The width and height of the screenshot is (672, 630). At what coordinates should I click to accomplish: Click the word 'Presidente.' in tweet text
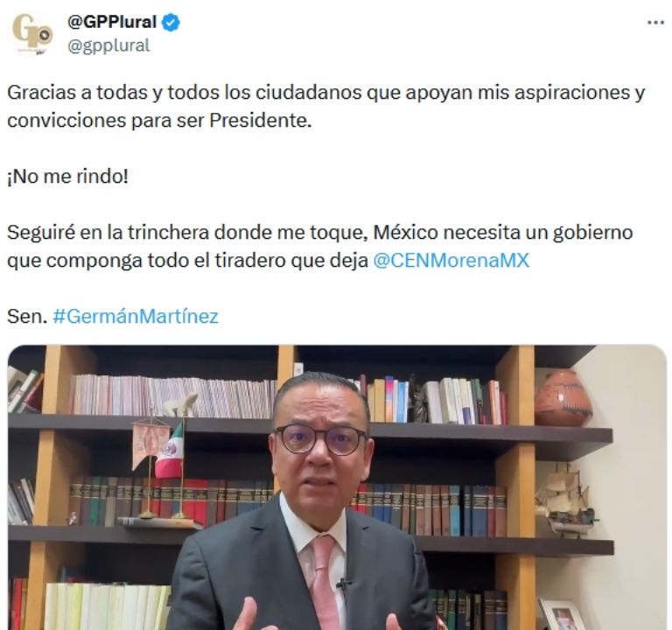click(x=261, y=121)
